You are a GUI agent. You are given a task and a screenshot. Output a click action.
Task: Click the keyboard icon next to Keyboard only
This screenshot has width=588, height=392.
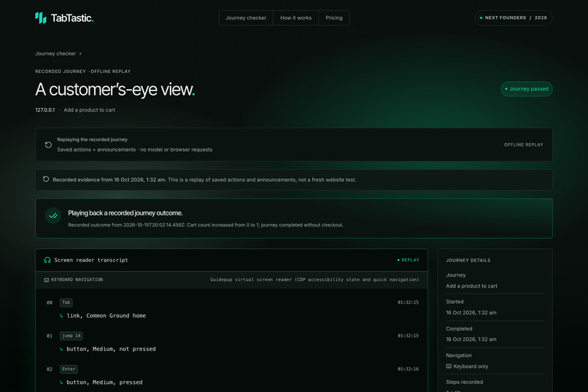[449, 366]
